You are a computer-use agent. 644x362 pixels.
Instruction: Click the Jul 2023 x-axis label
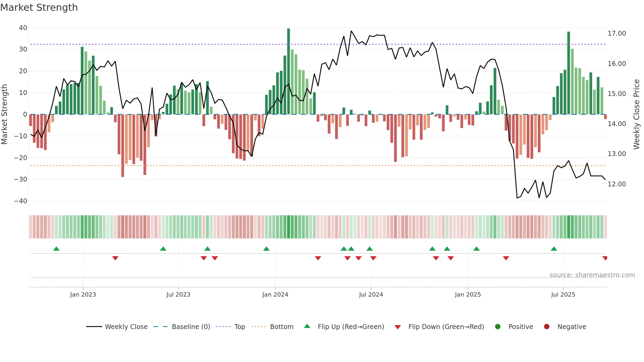tap(178, 294)
